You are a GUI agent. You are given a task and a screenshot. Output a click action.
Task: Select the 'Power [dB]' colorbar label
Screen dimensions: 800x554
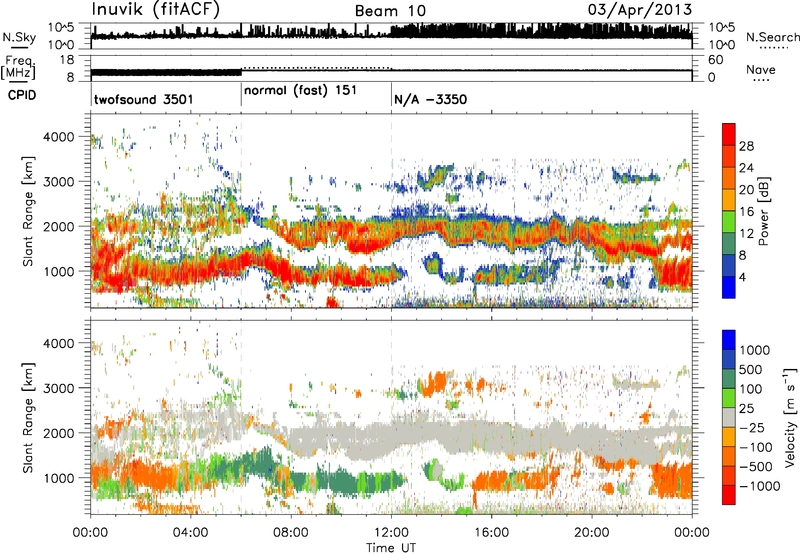(x=763, y=211)
